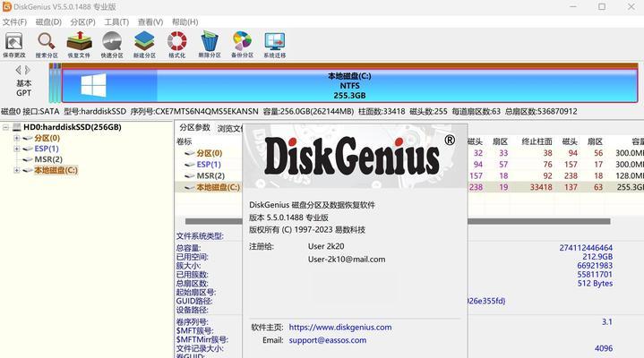Image resolution: width=644 pixels, height=358 pixels.
Task: Open the Quick Partition (快速分区) tool
Action: (112, 45)
